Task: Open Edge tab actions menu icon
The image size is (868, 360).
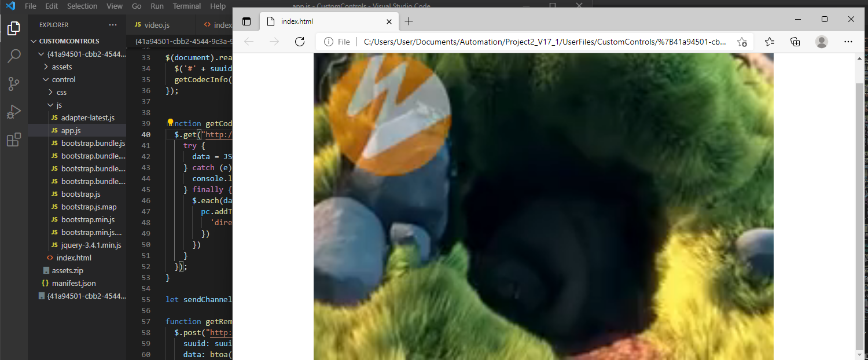Action: (x=247, y=21)
